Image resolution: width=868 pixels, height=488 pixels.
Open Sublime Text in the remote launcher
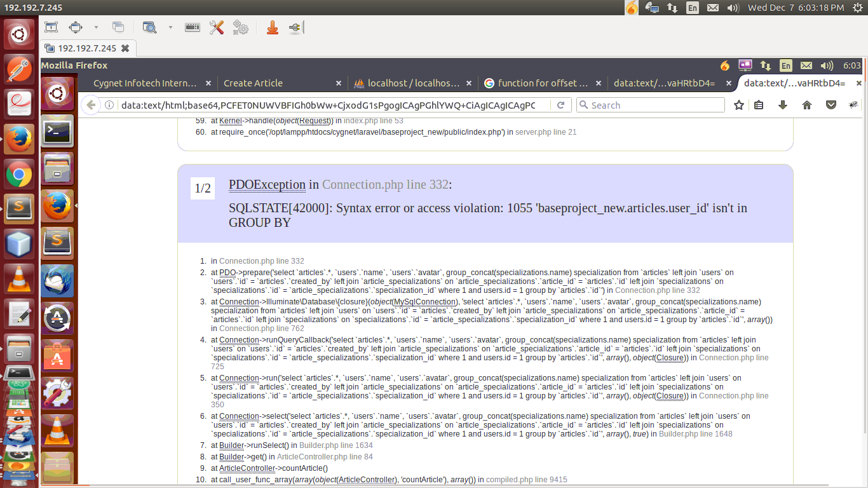point(57,243)
